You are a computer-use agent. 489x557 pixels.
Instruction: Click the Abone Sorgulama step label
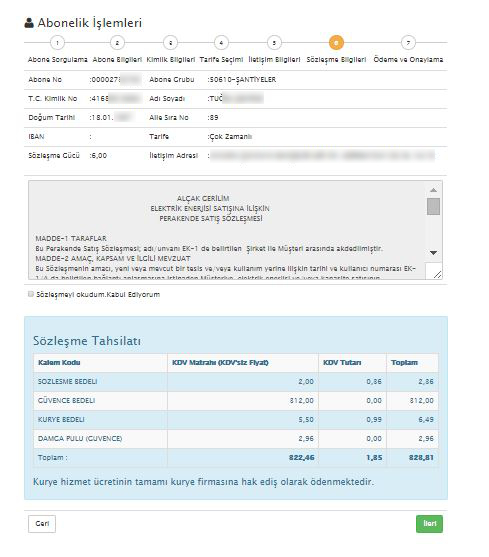pos(58,60)
